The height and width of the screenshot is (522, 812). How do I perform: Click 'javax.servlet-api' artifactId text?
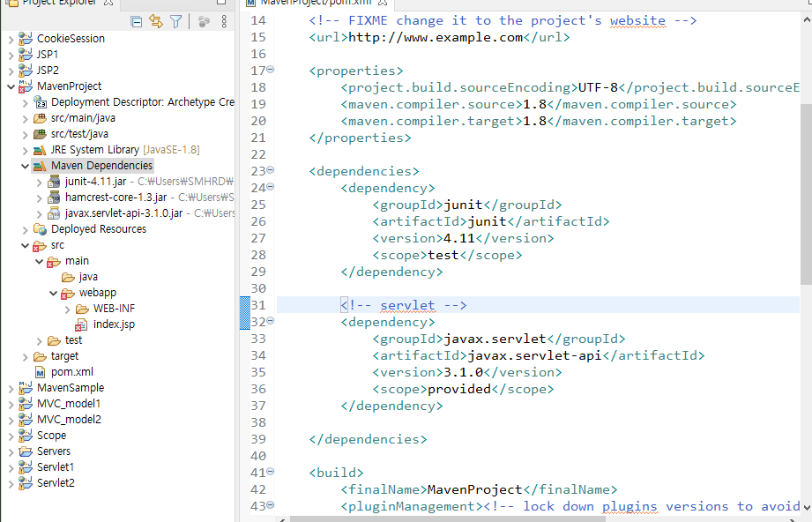[x=534, y=355]
